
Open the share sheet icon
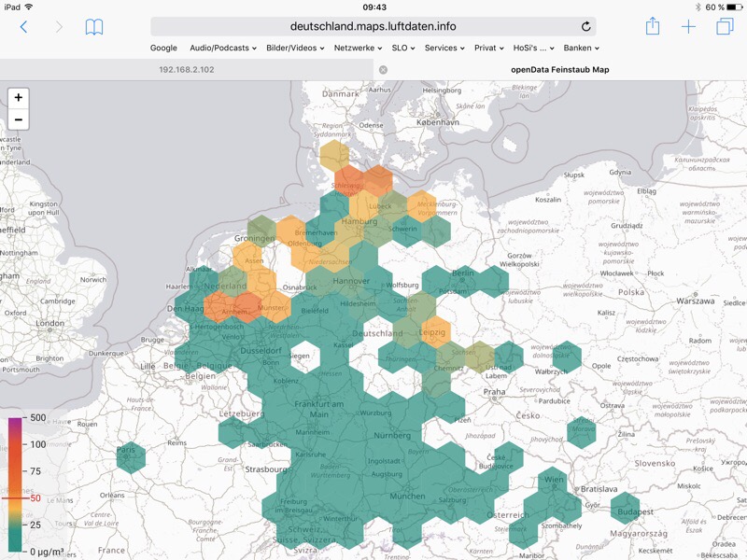tap(653, 26)
